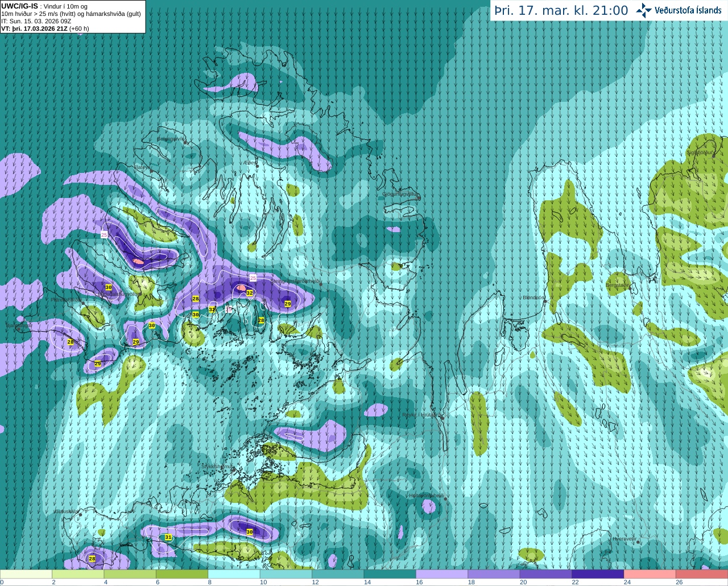Click the Bíldudalsflugvöllur station label
The height and width of the screenshot is (586, 728).
coord(118,294)
